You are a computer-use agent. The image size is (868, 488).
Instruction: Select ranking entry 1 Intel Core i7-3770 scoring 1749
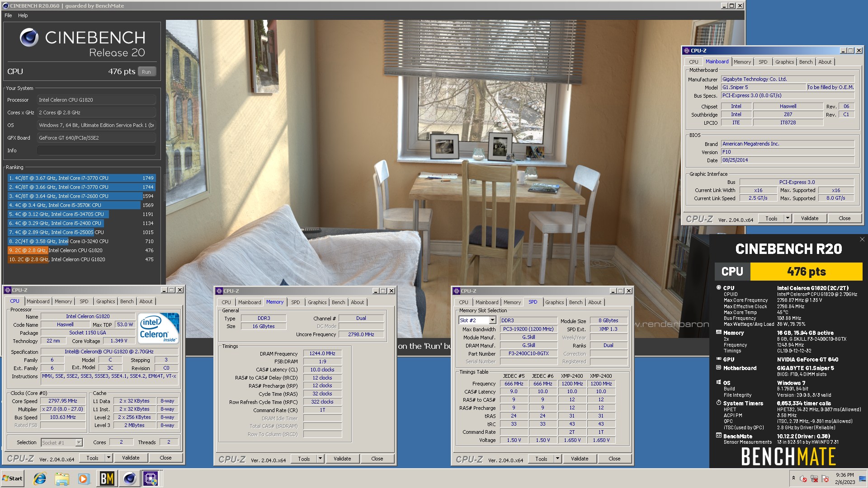pyautogui.click(x=81, y=178)
